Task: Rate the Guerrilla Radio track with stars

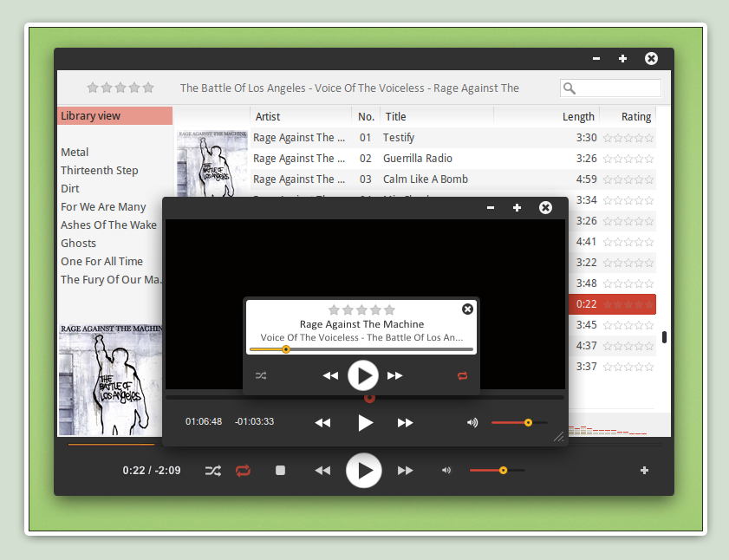Action: pos(628,159)
